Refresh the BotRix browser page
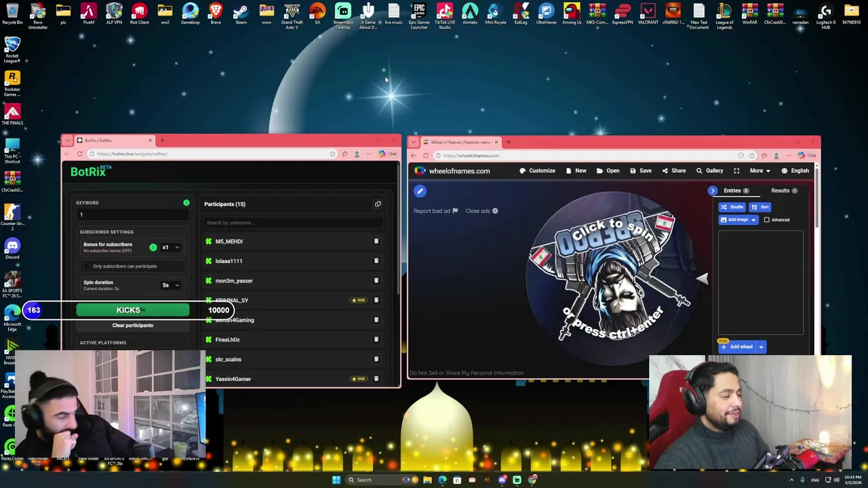The height and width of the screenshot is (488, 868). tap(79, 154)
